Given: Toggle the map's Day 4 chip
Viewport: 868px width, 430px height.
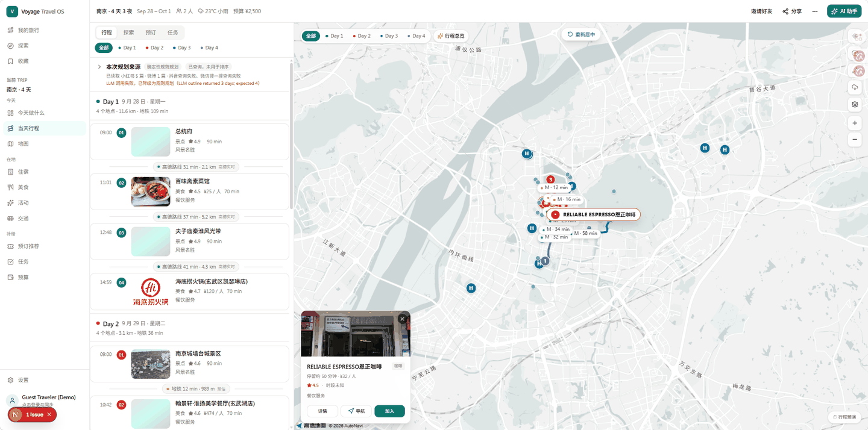Looking at the screenshot, I should 415,36.
